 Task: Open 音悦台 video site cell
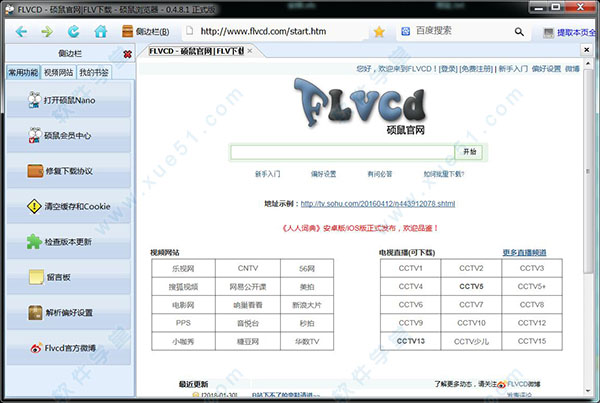pyautogui.click(x=248, y=323)
